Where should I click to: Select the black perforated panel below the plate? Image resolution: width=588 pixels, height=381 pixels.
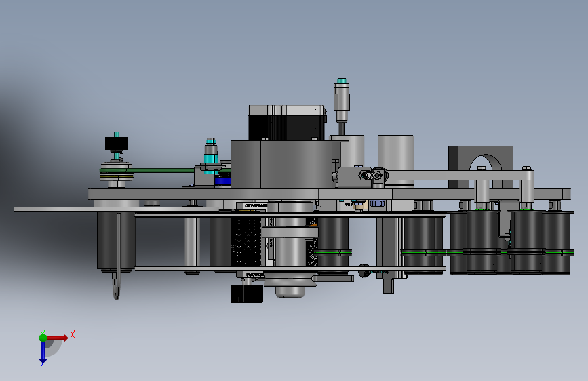[245, 242]
